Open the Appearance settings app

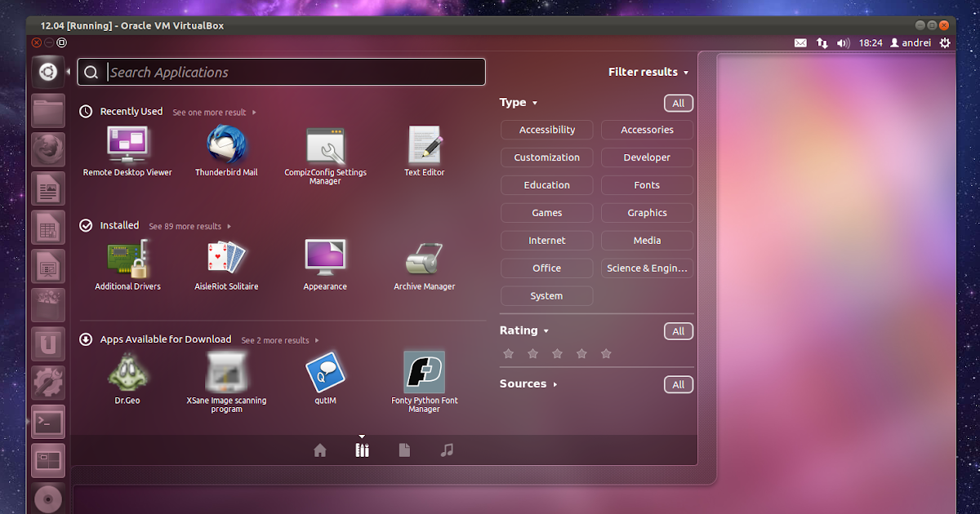[325, 261]
